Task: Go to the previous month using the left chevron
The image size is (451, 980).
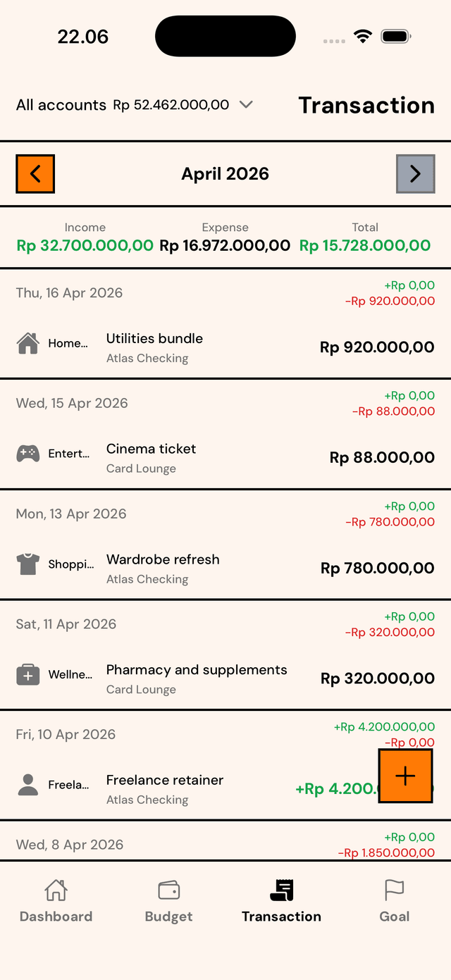Action: coord(35,173)
